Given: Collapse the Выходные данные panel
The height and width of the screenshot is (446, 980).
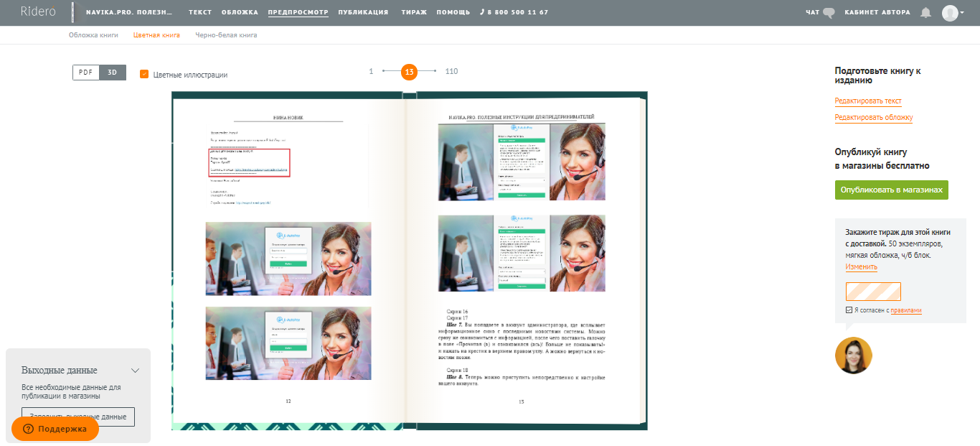Looking at the screenshot, I should 135,371.
